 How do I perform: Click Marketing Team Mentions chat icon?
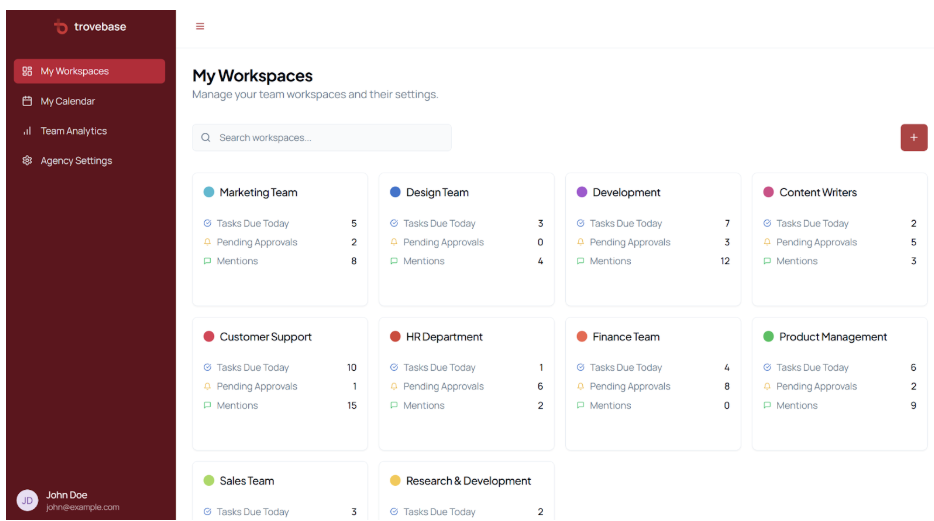[207, 261]
